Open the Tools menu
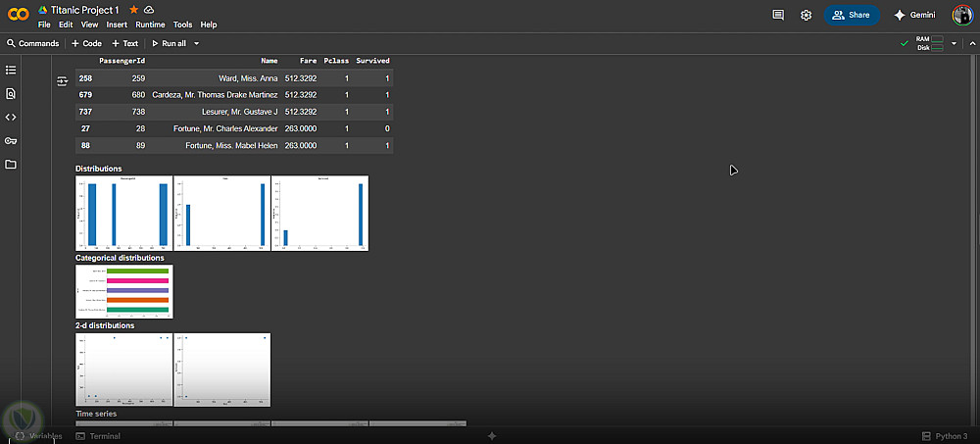The height and width of the screenshot is (444, 980). (182, 25)
